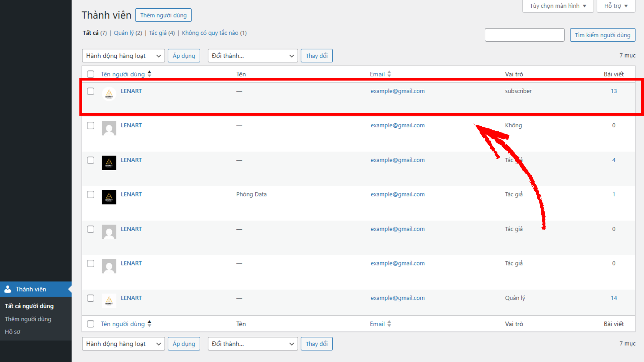Open Tùy chọn màn hình panel
The image size is (644, 362).
click(x=558, y=6)
